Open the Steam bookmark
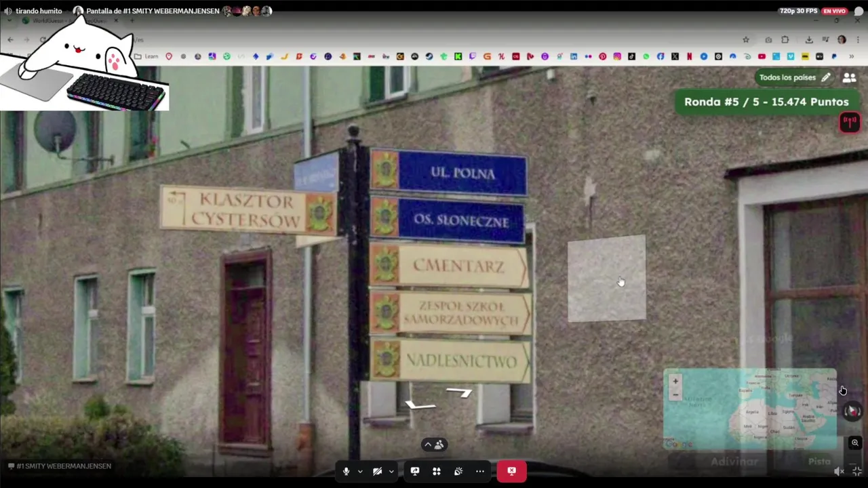 coord(429,56)
